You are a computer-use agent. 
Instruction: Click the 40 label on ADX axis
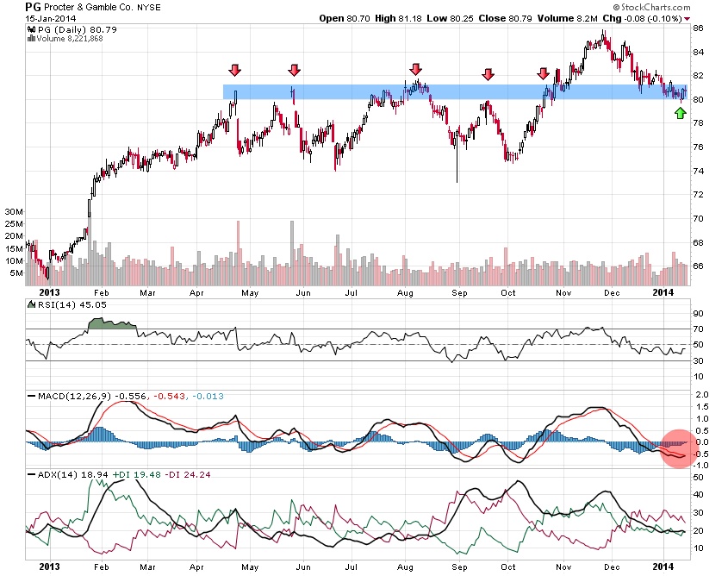698,495
